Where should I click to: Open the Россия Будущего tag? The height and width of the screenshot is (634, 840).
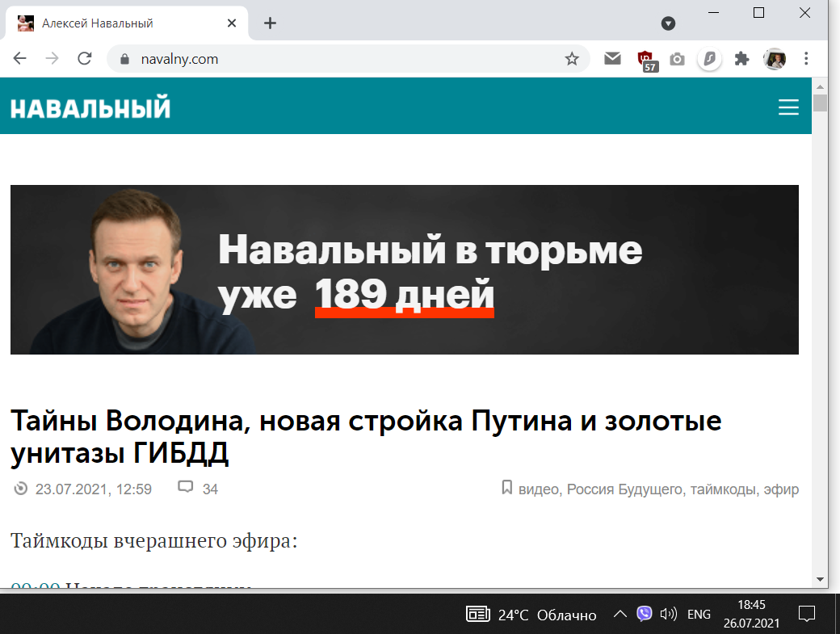click(624, 489)
